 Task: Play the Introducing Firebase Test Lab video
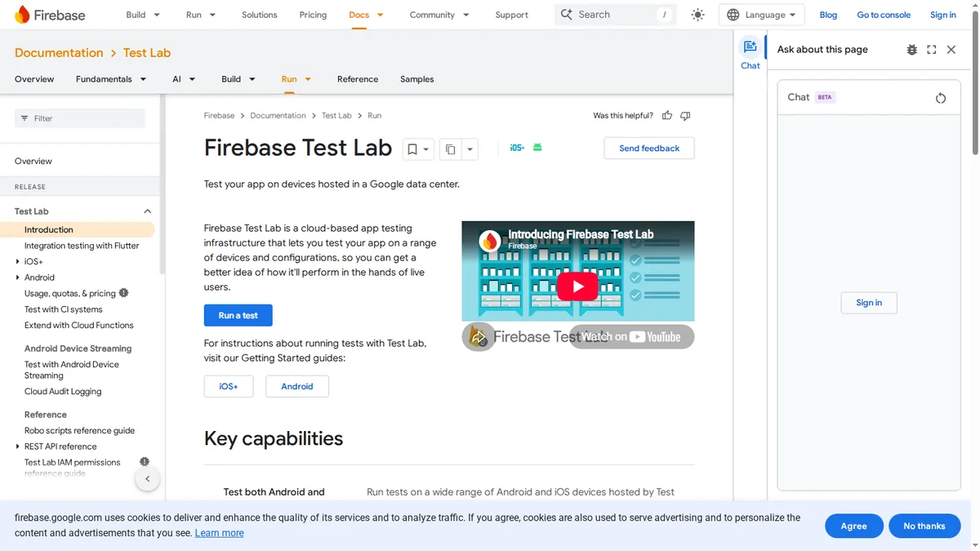[577, 287]
